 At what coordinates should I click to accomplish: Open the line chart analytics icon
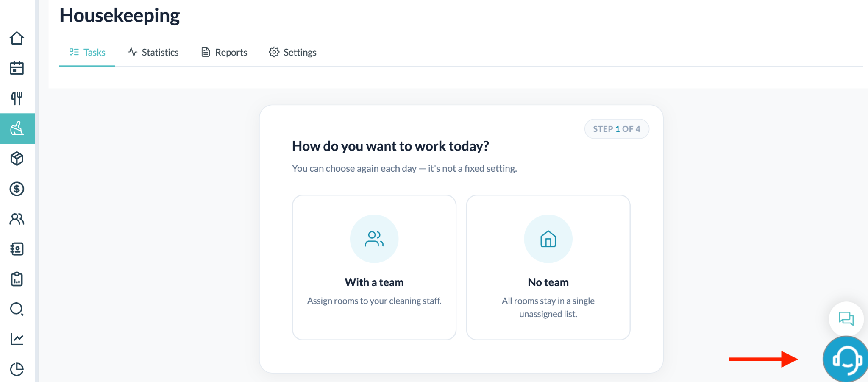17,339
